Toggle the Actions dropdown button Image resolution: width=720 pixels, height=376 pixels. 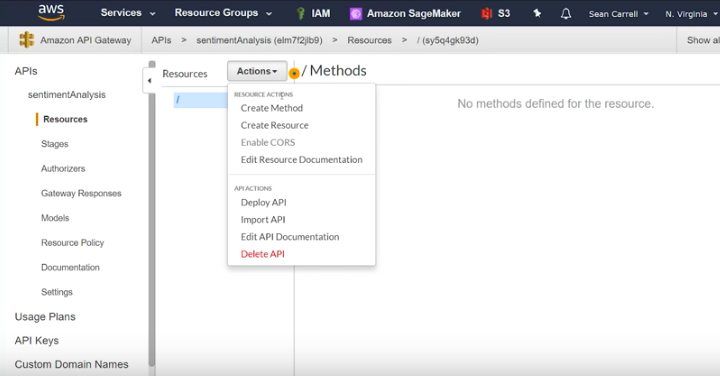click(x=257, y=71)
